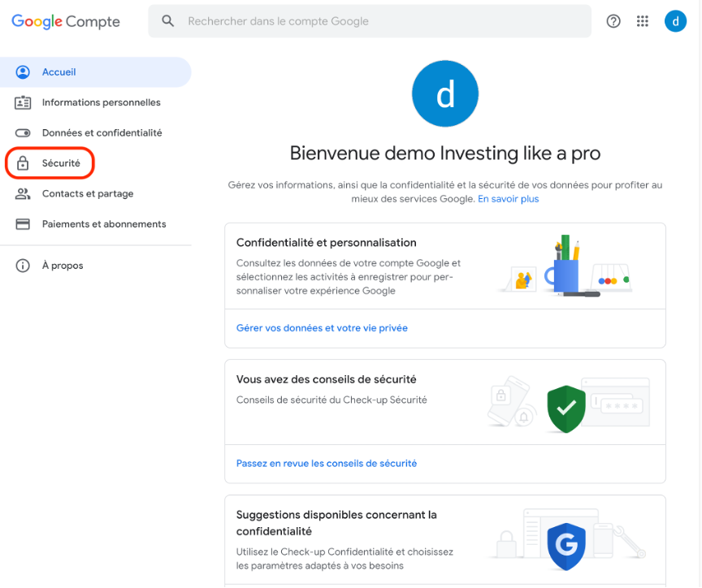
Task: Click the padlock icon beside Sécurité
Action: tap(23, 163)
